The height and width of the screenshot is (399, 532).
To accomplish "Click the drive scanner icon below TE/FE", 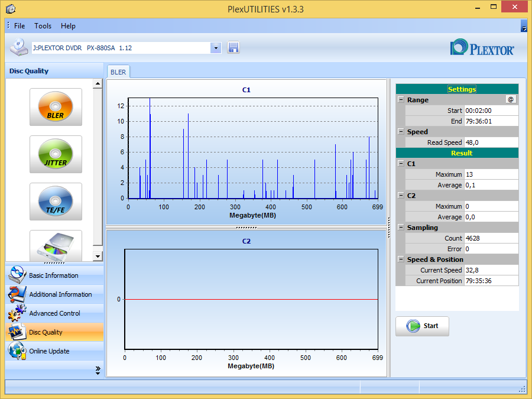I will [56, 245].
